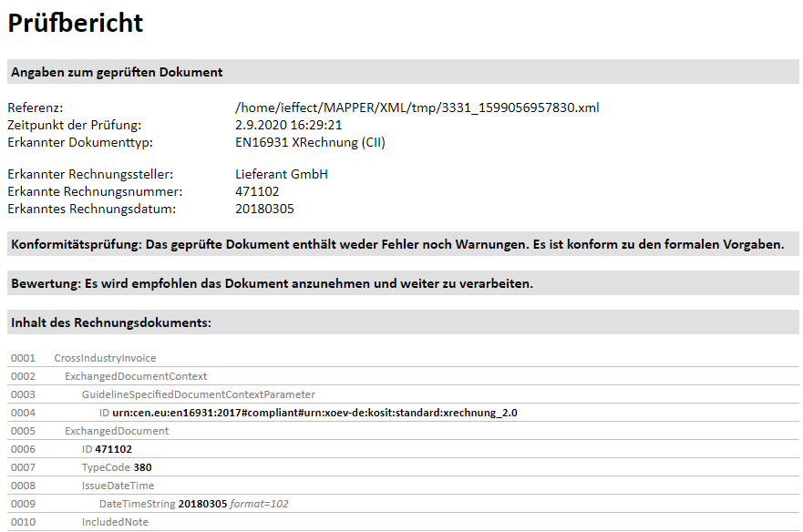Select the Bewertung recommendation banner
Viewport: 803px width, 532px height.
(272, 283)
